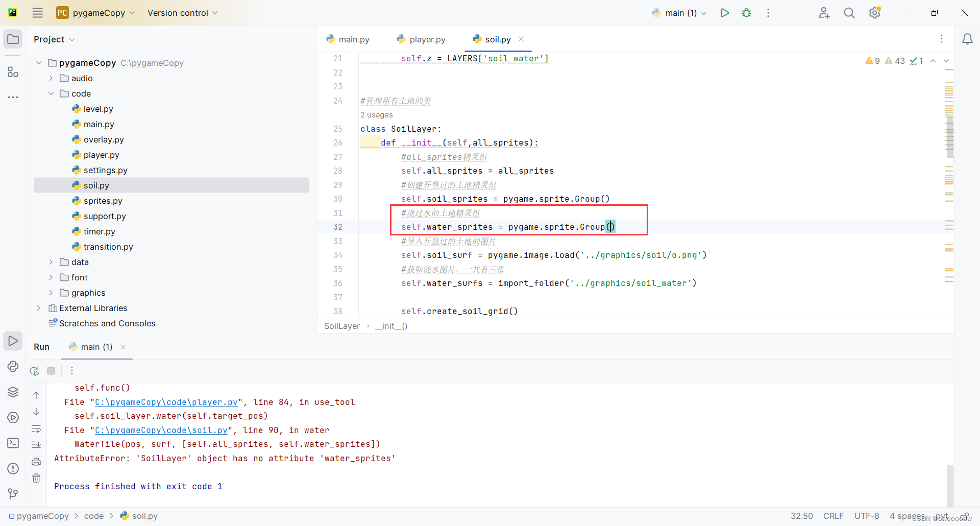
Task: Follow the player.py traceback link
Action: point(165,402)
